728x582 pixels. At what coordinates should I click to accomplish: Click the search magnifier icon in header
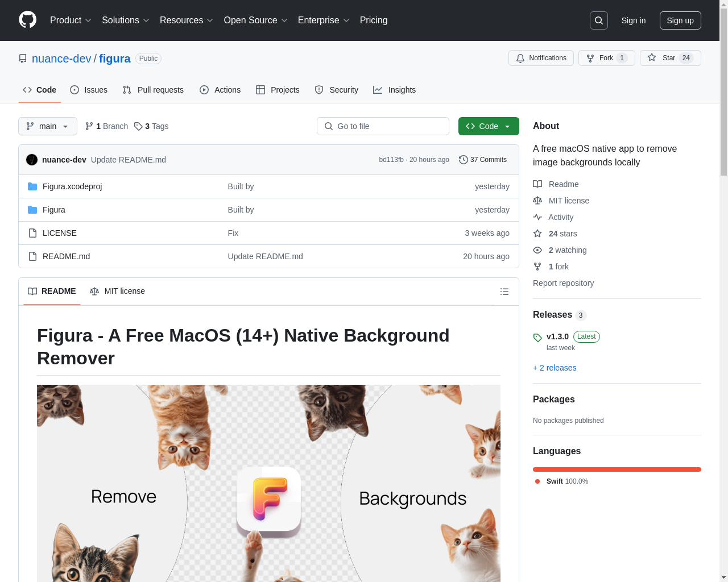point(599,20)
